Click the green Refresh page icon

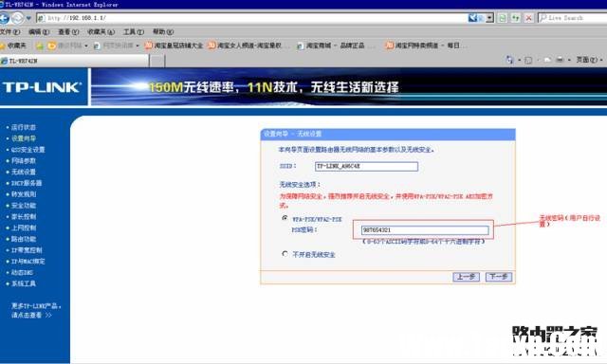pos(502,18)
